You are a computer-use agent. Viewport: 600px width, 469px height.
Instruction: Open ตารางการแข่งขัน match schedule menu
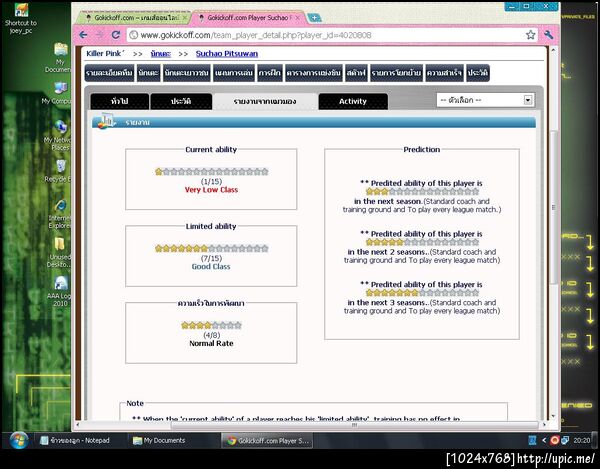pyautogui.click(x=314, y=73)
